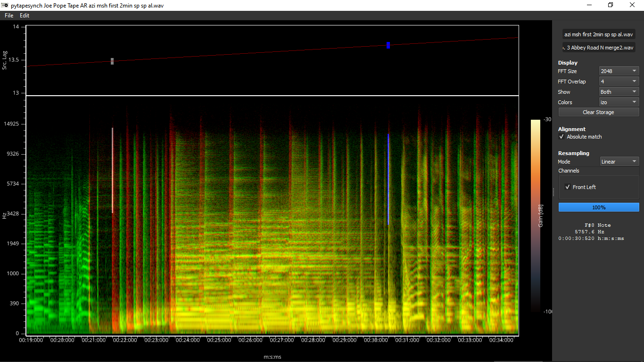Click the 00:24:000 time axis label
The height and width of the screenshot is (362, 644).
pos(187,340)
